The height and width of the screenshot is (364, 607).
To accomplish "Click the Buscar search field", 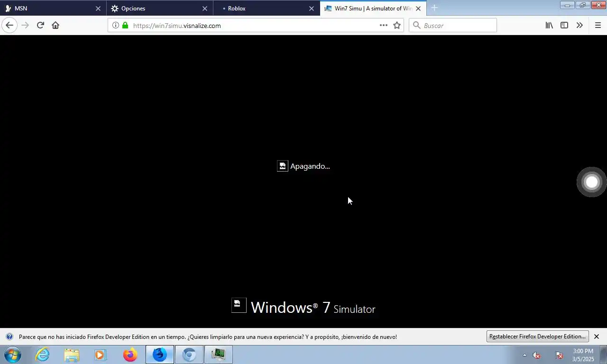I will (x=453, y=26).
